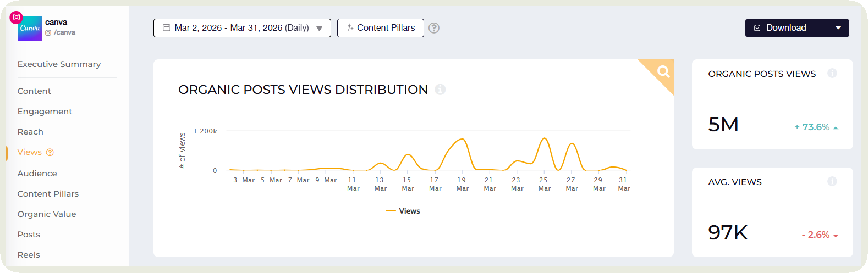Click the sparkle icon on Content Pillars
Image resolution: width=868 pixels, height=273 pixels.
coord(350,27)
